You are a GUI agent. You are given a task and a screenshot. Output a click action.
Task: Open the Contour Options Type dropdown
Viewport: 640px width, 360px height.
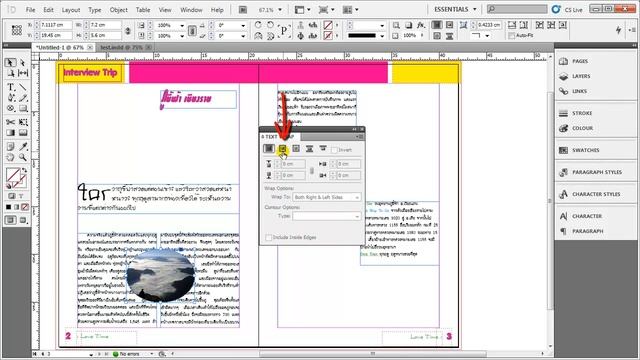point(327,216)
